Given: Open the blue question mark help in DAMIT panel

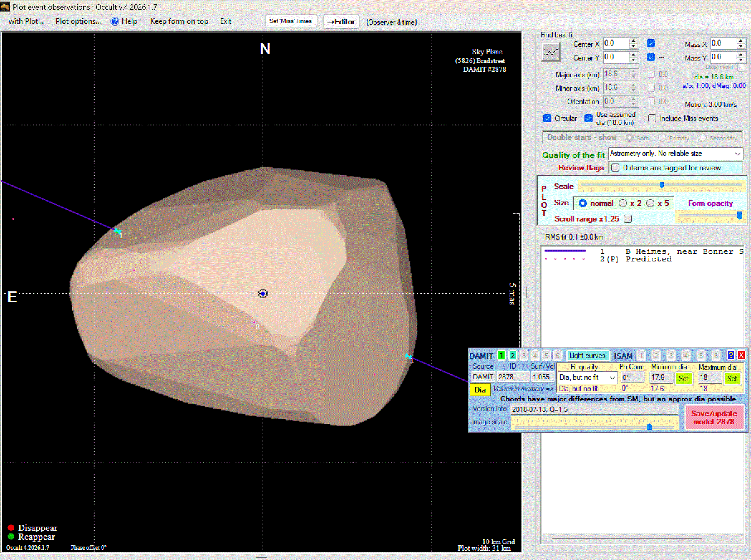Looking at the screenshot, I should click(731, 355).
